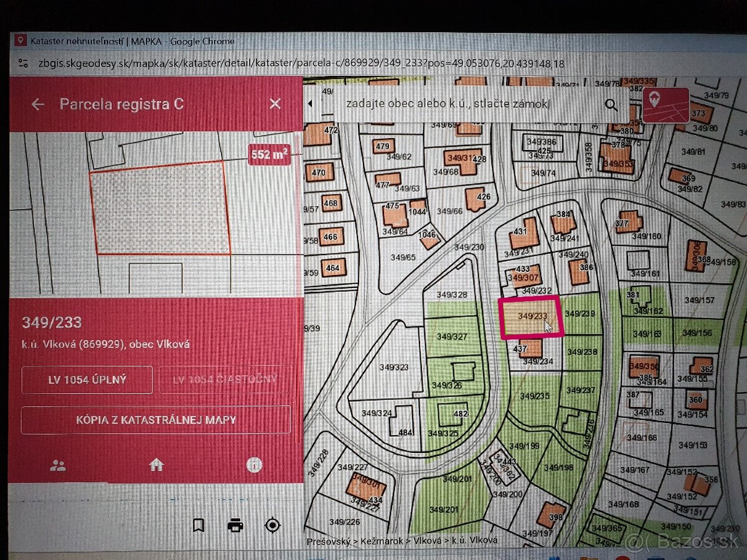This screenshot has height=560, width=747.
Task: Close the Parcela registra C panel
Action: tap(275, 104)
